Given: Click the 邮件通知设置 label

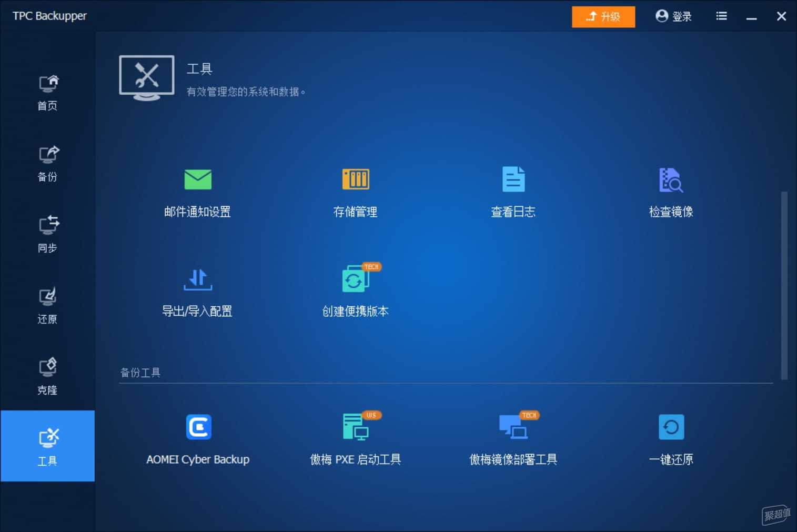Looking at the screenshot, I should click(197, 212).
